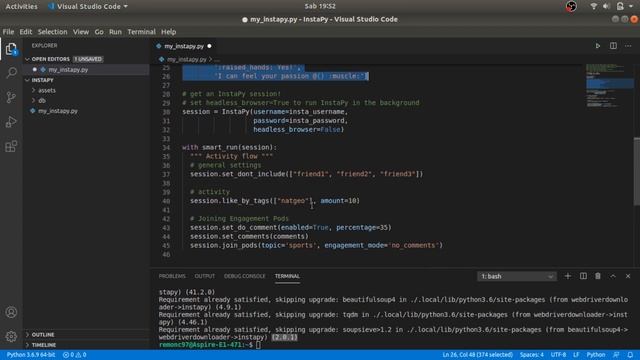Click the editor minimap
Image resolution: width=640 pixels, height=360 pixels.
coord(610,86)
